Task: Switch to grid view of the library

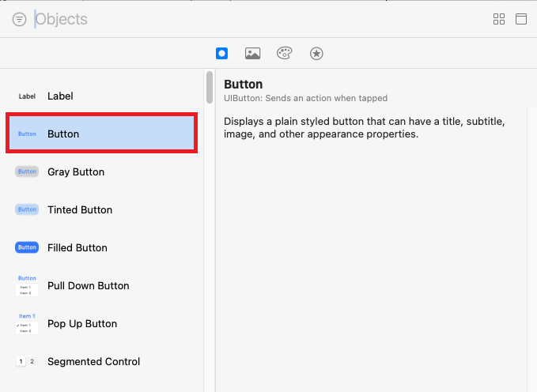Action: (499, 20)
